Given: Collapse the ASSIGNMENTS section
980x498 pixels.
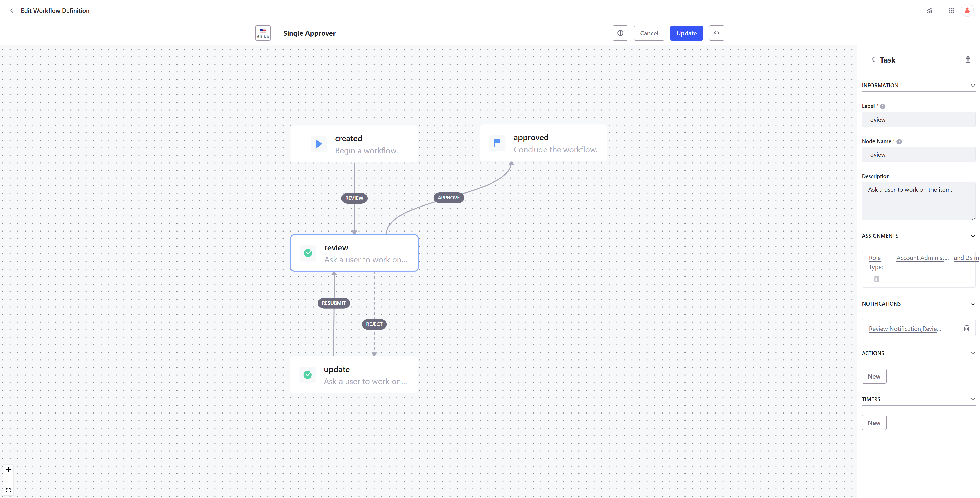Looking at the screenshot, I should [973, 236].
